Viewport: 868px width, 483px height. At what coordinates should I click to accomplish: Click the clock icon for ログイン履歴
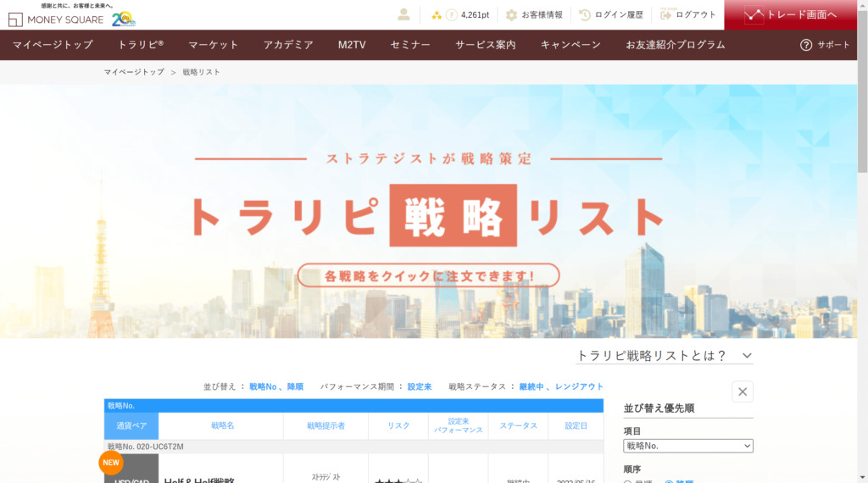(585, 15)
